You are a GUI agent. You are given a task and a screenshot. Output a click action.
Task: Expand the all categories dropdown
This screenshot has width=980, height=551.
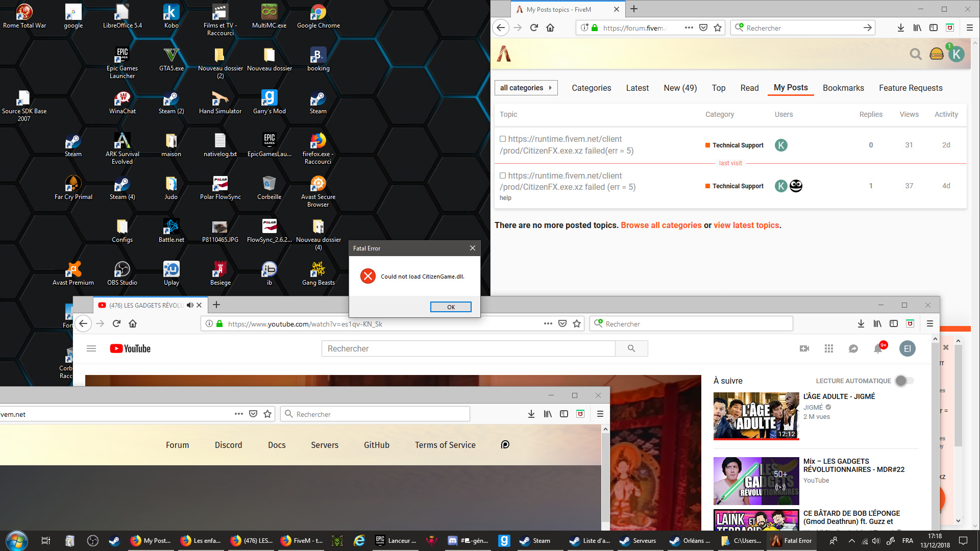pyautogui.click(x=526, y=88)
